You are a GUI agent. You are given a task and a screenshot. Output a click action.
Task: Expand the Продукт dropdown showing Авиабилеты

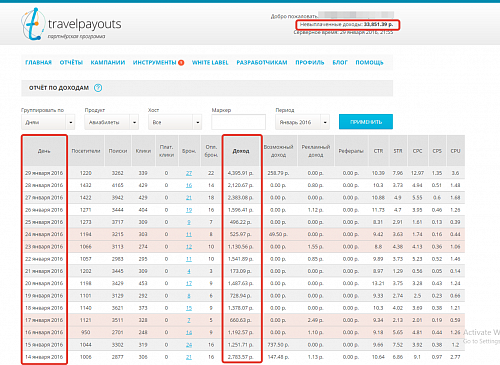pyautogui.click(x=111, y=122)
